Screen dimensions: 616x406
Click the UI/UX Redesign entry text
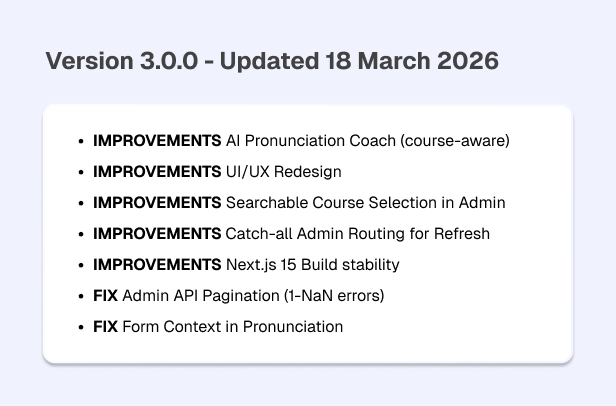pyautogui.click(x=283, y=172)
